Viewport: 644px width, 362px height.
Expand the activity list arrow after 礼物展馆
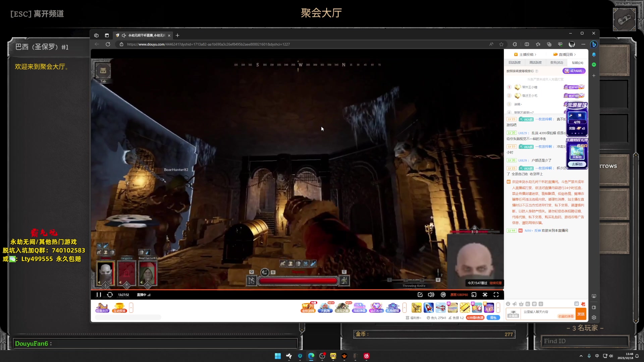405,308
